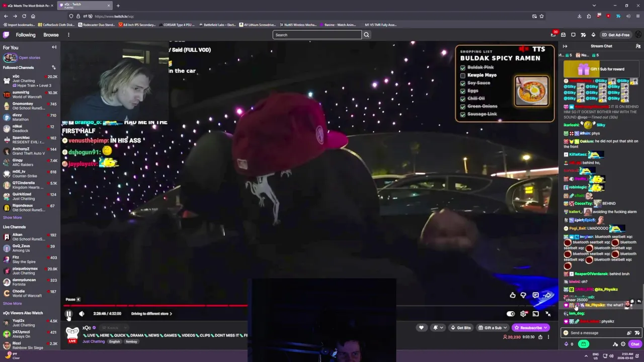Mute the stream volume speaker icon

[82, 314]
